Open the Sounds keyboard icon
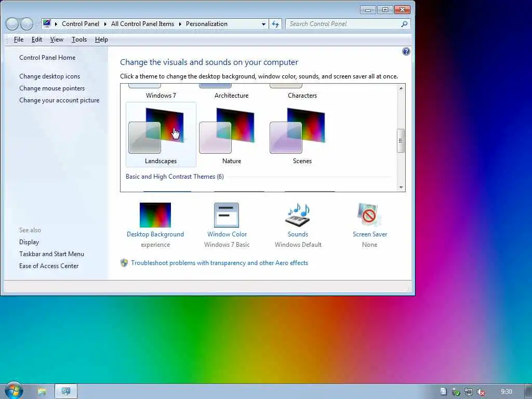 [x=298, y=215]
